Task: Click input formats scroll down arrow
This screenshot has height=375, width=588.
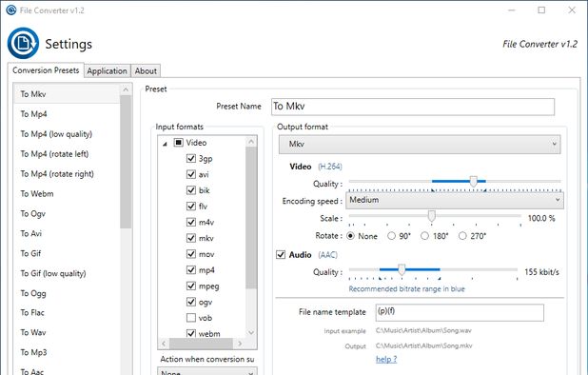Action: [x=251, y=332]
